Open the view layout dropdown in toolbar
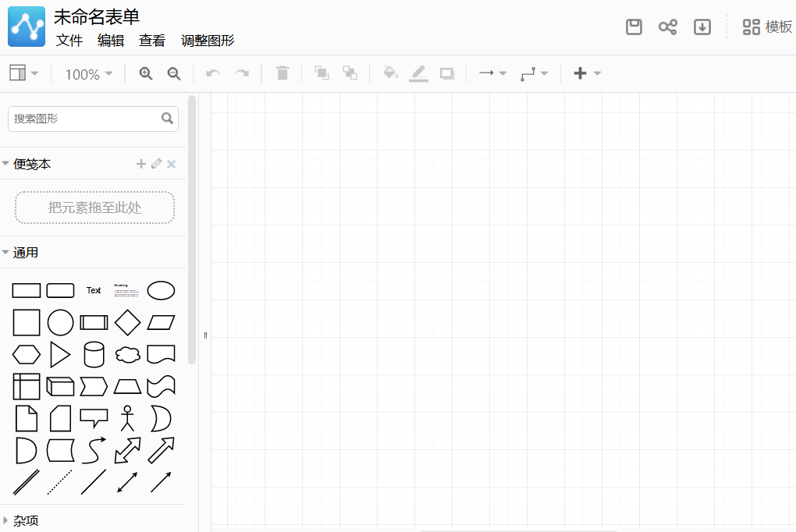This screenshot has width=796, height=532. 24,73
